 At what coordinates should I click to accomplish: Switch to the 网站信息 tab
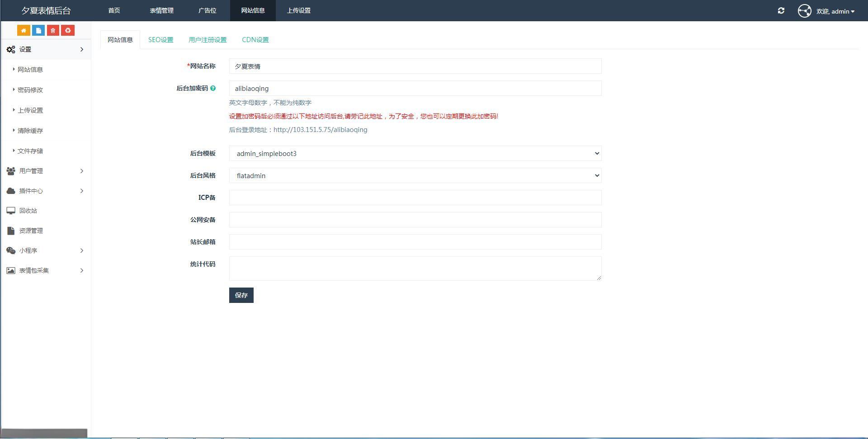point(120,40)
